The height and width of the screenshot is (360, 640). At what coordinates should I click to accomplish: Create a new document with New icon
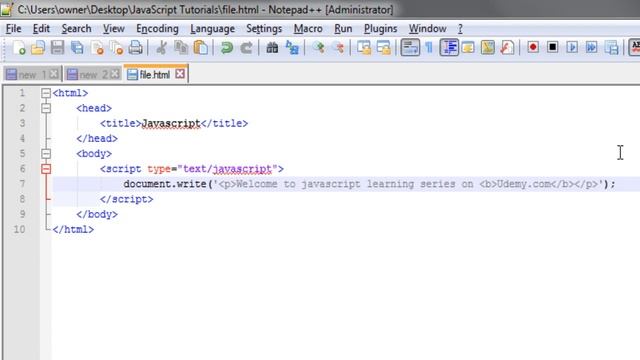(x=19, y=48)
